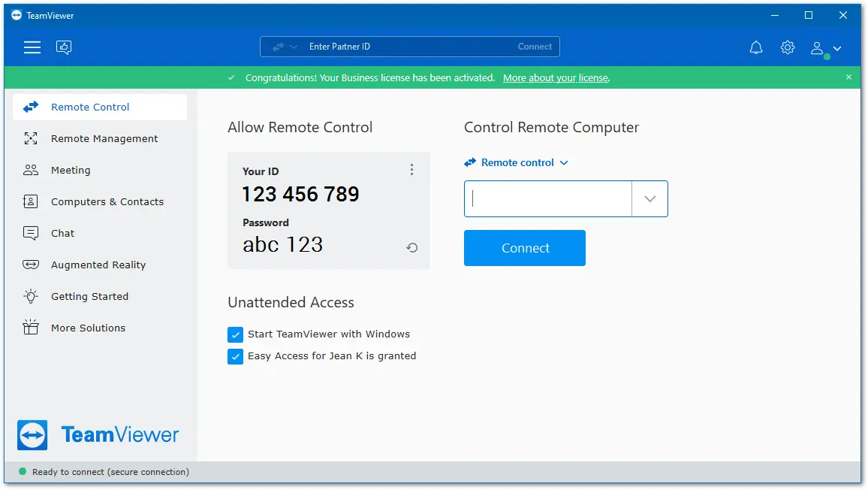Click Ready to connect status text
This screenshot has width=868, height=490.
pyautogui.click(x=110, y=472)
